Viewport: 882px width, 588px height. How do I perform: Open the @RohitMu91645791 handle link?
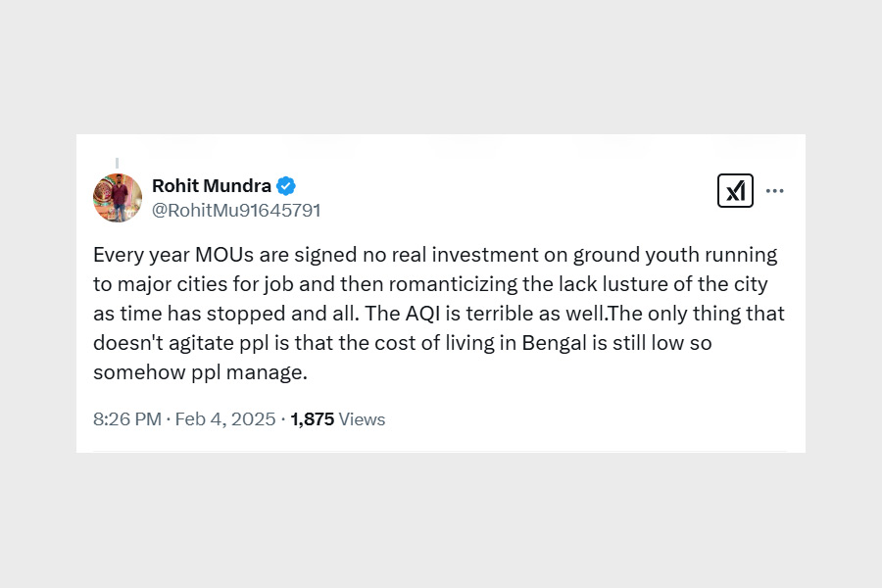point(236,210)
